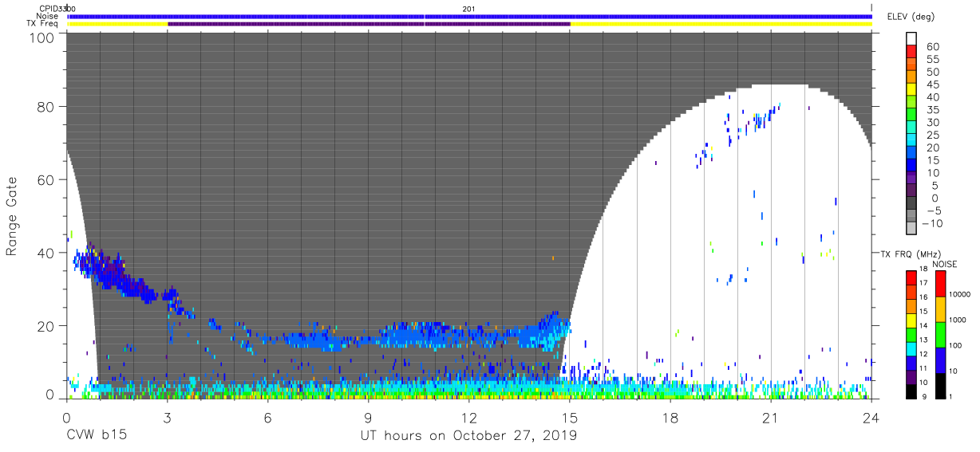Click the 'Noise' row label at top left
The width and height of the screenshot is (980, 452).
48,16
